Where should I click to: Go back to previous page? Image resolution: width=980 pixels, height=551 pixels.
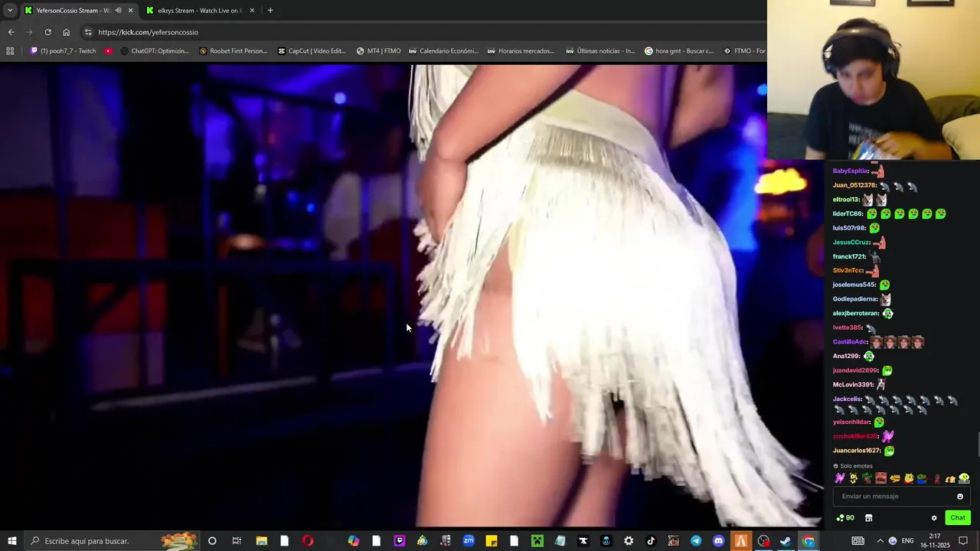click(x=11, y=32)
